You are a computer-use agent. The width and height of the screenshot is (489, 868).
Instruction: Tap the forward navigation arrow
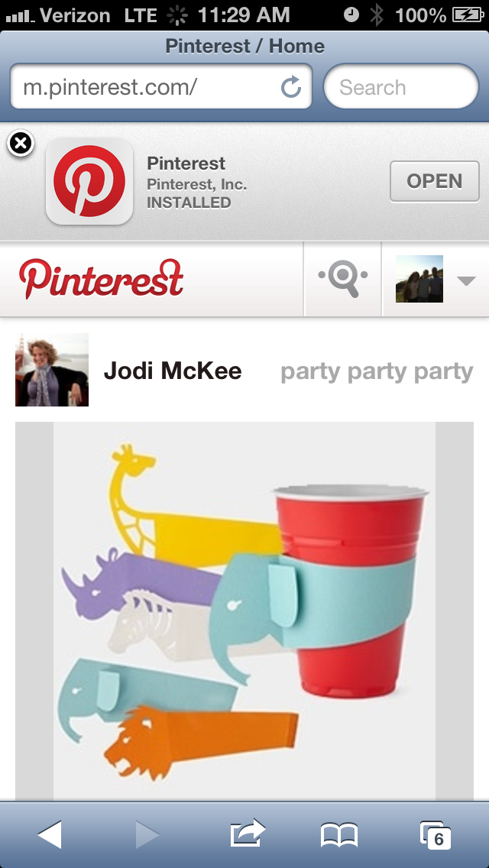point(147,835)
